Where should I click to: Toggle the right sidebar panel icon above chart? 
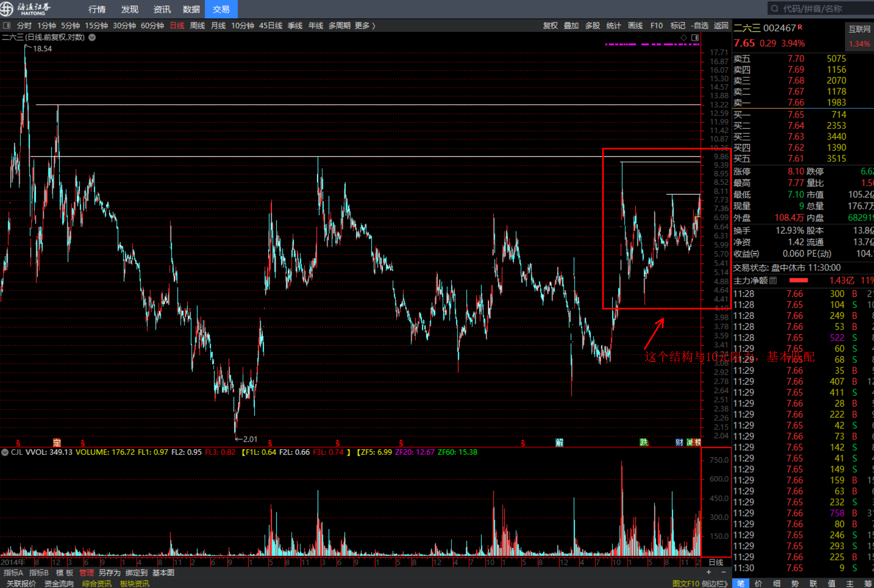click(x=695, y=37)
